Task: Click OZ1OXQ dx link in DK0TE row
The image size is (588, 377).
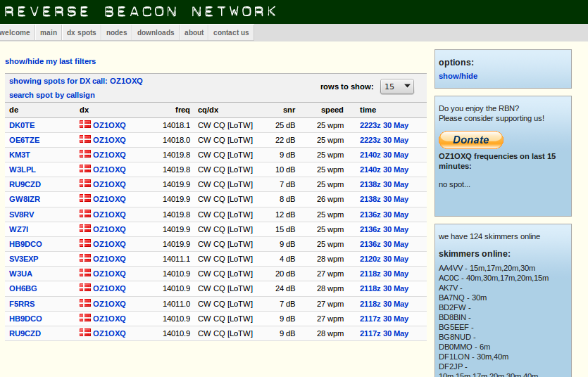Action: [109, 125]
